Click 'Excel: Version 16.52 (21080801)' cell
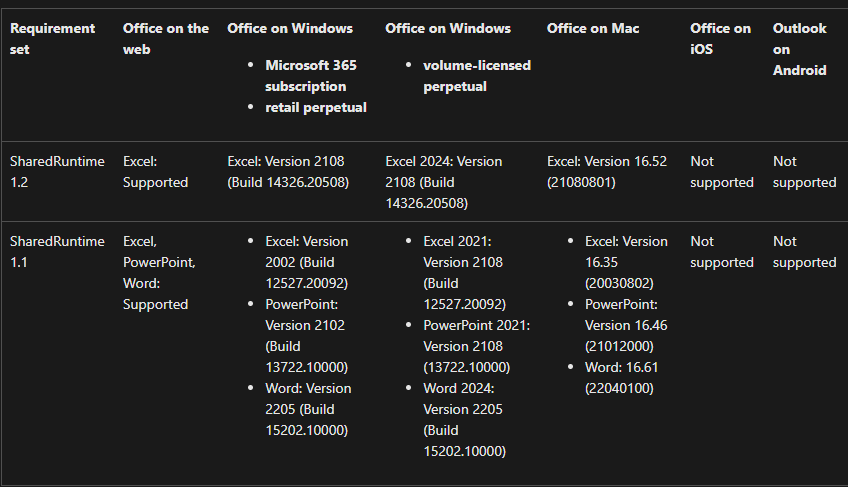This screenshot has width=848, height=487. coord(607,172)
